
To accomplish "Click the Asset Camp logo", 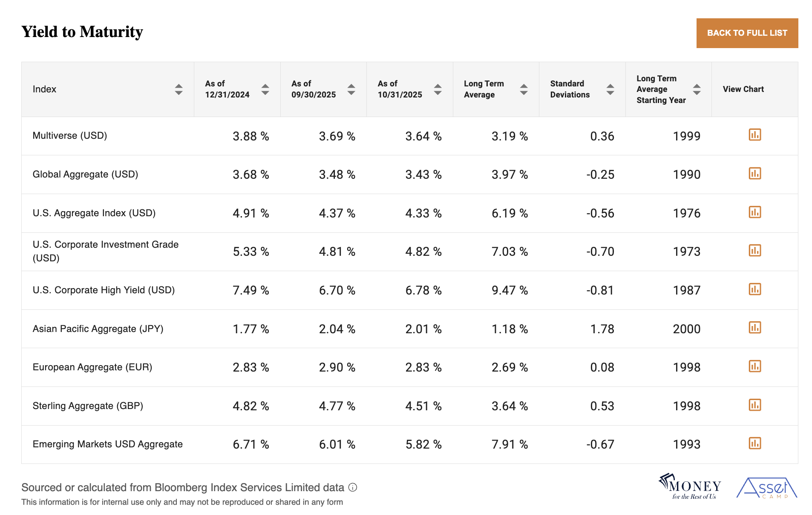I will pos(767,488).
